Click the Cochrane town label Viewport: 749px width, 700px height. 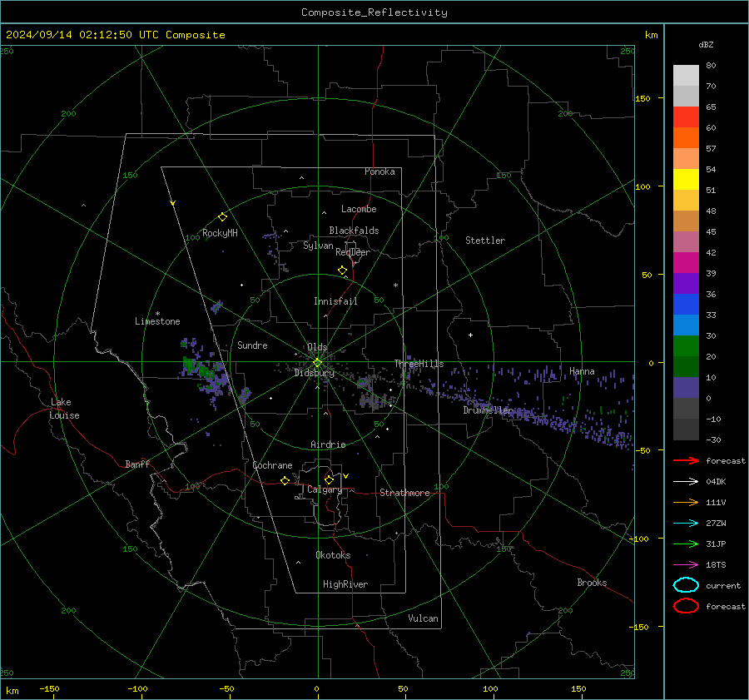point(272,465)
